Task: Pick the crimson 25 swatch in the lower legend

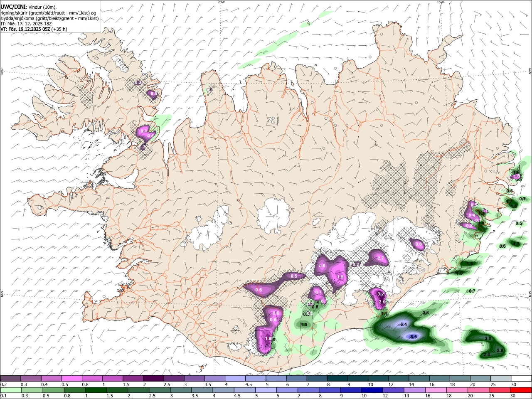Action: pyautogui.click(x=500, y=390)
